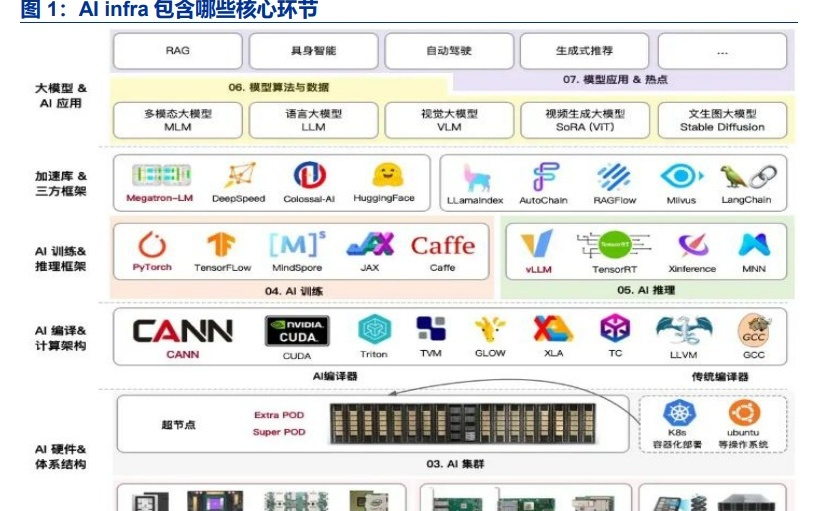Click the RAGFlow logo
The image size is (819, 511).
click(614, 177)
